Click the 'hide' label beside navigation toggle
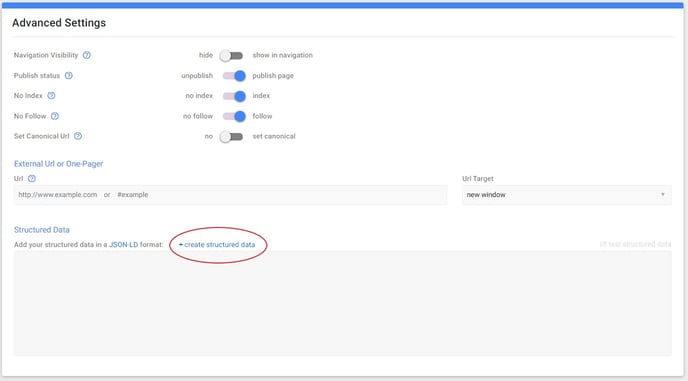The width and height of the screenshot is (688, 381). point(206,55)
